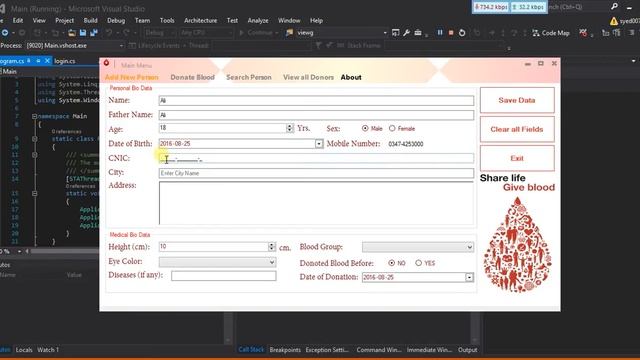Switch to the login.cs editor tab
The image size is (640, 360).
(x=64, y=61)
